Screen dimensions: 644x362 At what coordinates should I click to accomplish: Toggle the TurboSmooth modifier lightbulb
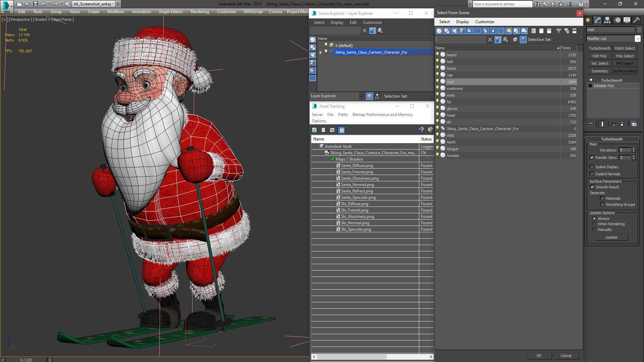[x=591, y=80]
